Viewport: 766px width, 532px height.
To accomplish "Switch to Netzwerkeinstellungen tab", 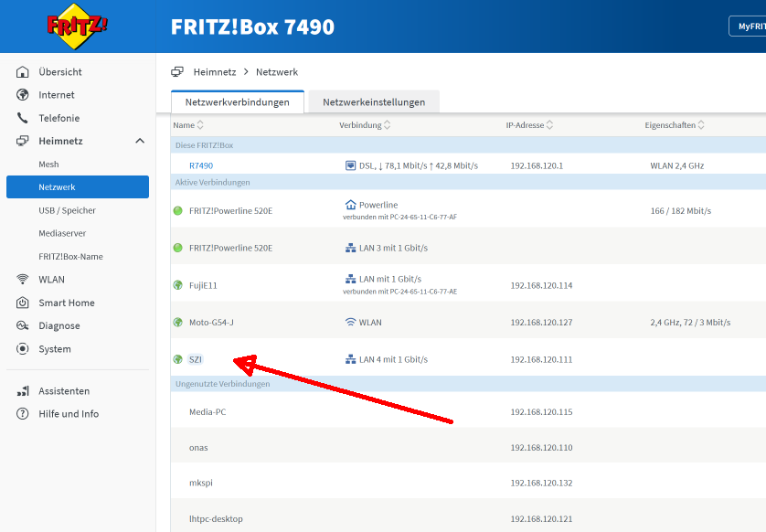I will pos(374,102).
